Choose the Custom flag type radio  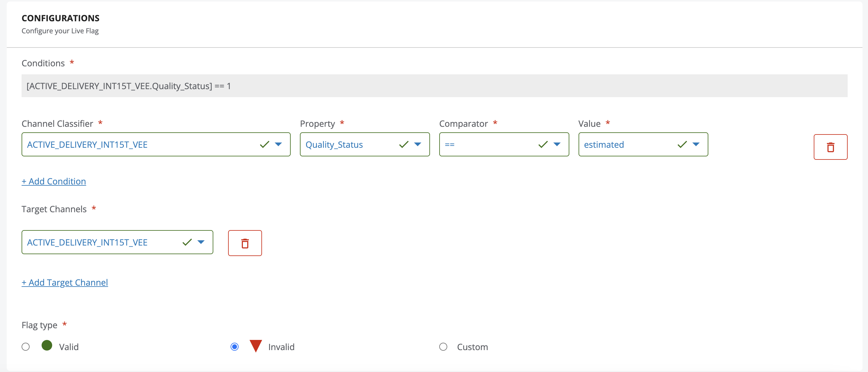pos(443,347)
